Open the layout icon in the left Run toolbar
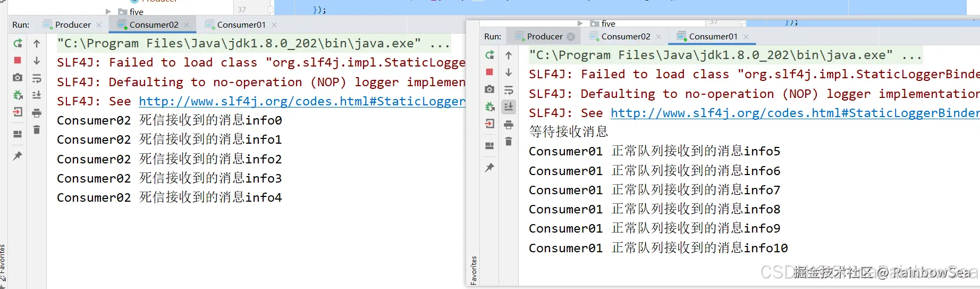 pos(18,134)
